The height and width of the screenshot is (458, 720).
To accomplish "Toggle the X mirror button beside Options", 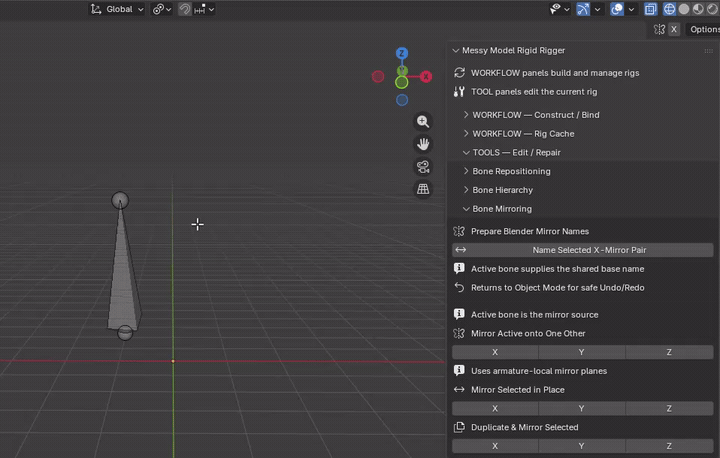I will pyautogui.click(x=674, y=29).
